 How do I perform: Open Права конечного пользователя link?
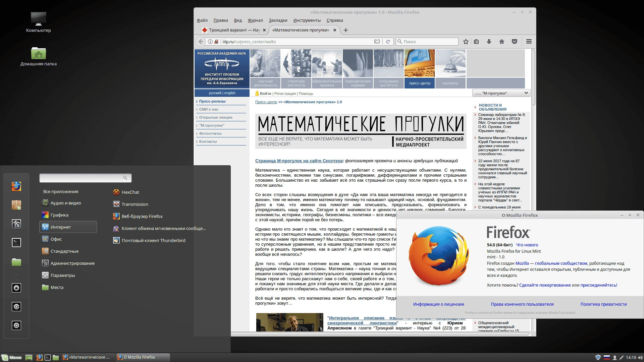[x=522, y=304]
